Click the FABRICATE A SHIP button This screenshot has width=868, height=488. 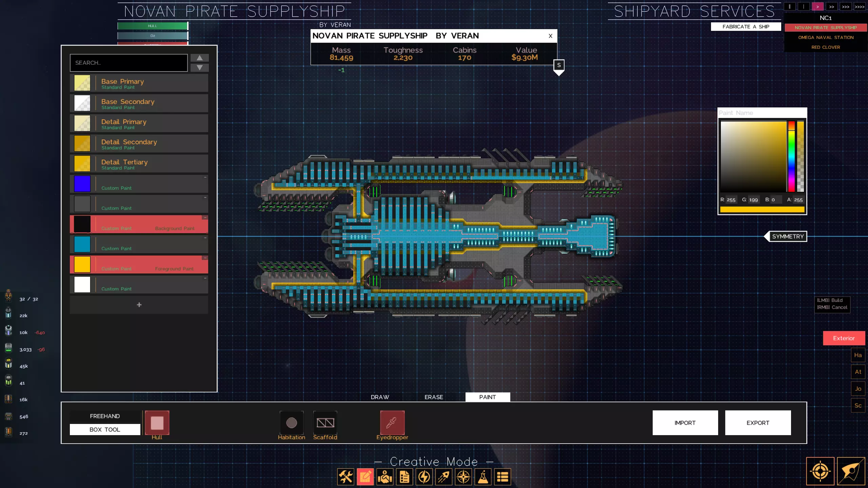tap(746, 27)
